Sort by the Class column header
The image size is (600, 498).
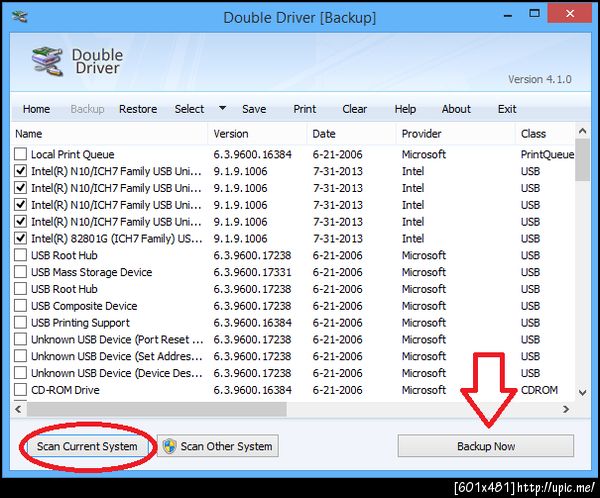pos(545,134)
